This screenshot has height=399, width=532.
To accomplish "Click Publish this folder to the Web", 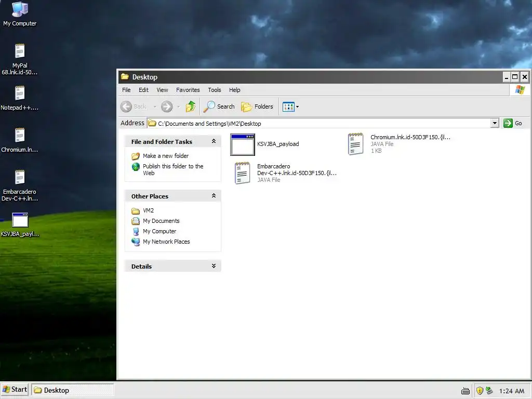I will [173, 170].
